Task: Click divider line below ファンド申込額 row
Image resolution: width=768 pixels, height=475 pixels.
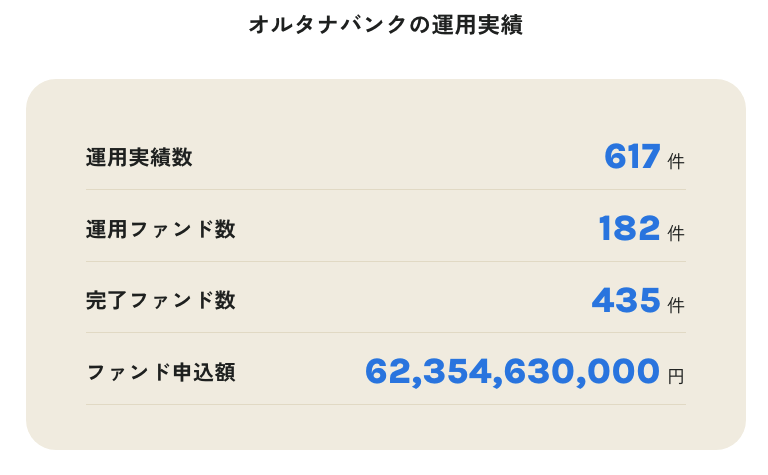Action: 385,405
